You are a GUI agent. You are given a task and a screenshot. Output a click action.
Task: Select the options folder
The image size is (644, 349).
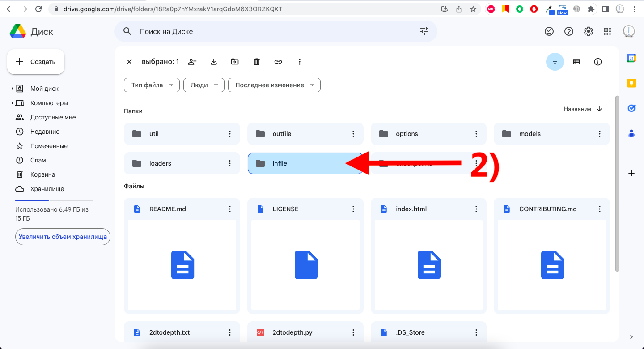(x=428, y=134)
